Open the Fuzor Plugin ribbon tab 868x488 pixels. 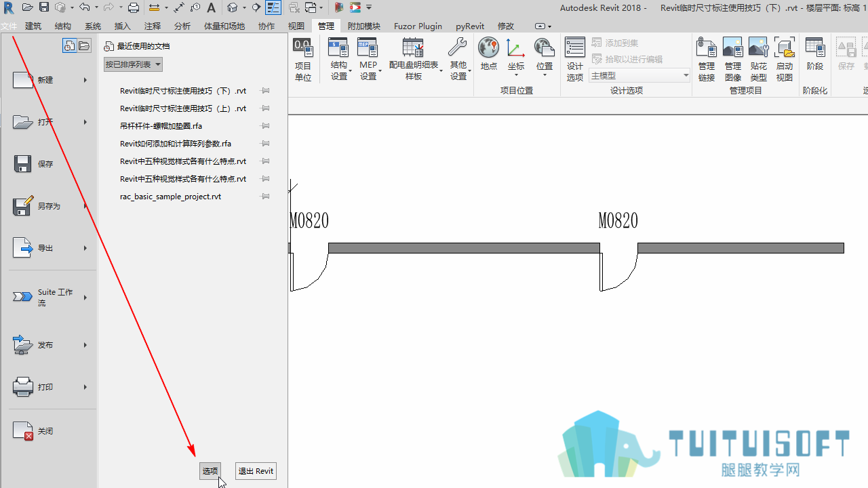pyautogui.click(x=418, y=26)
